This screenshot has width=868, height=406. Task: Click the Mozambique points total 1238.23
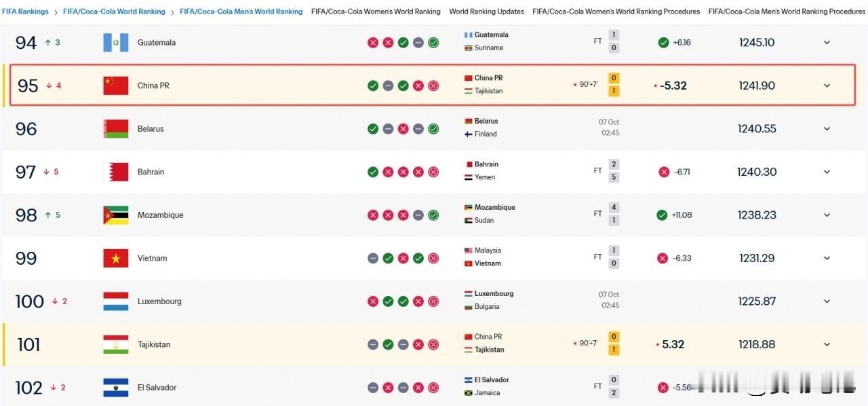(757, 215)
